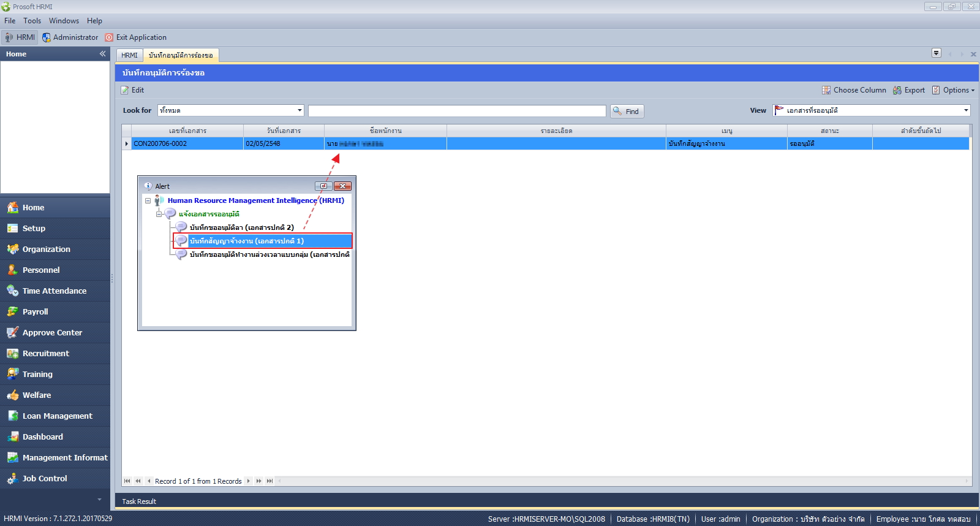
Task: Click the Export icon
Action: click(x=897, y=90)
